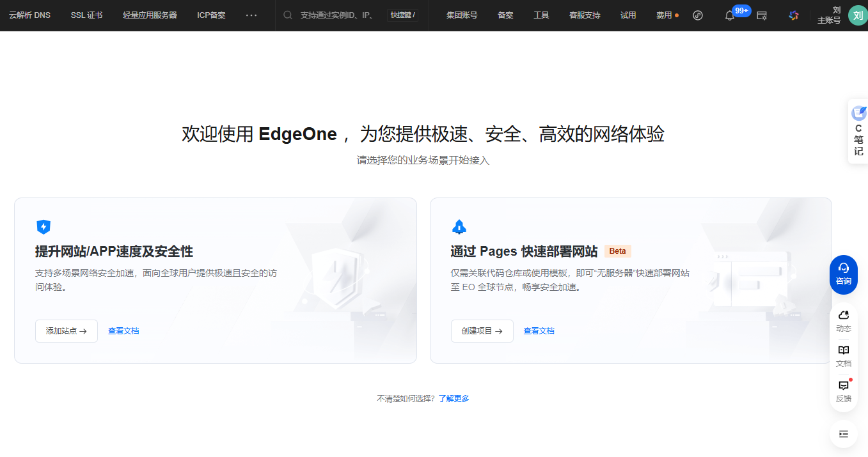Click the 添加站点 button
Image resolution: width=868 pixels, height=457 pixels.
(x=67, y=331)
